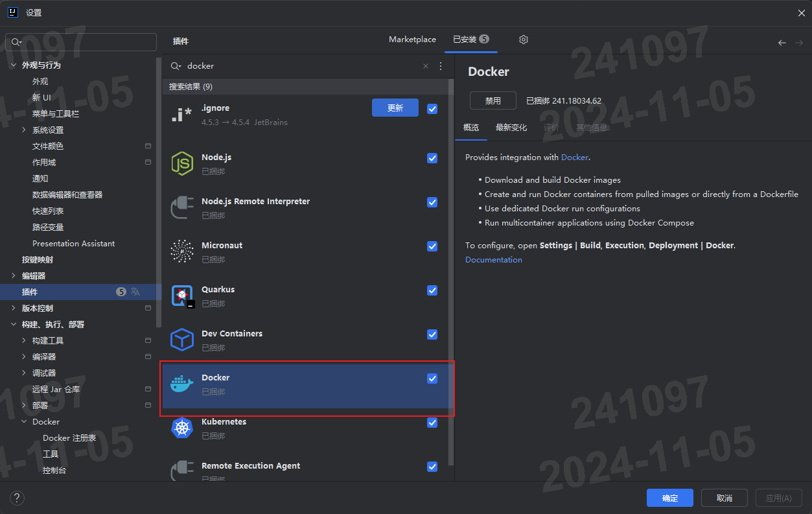Toggle the Micronaut plugin checkbox

pos(432,246)
